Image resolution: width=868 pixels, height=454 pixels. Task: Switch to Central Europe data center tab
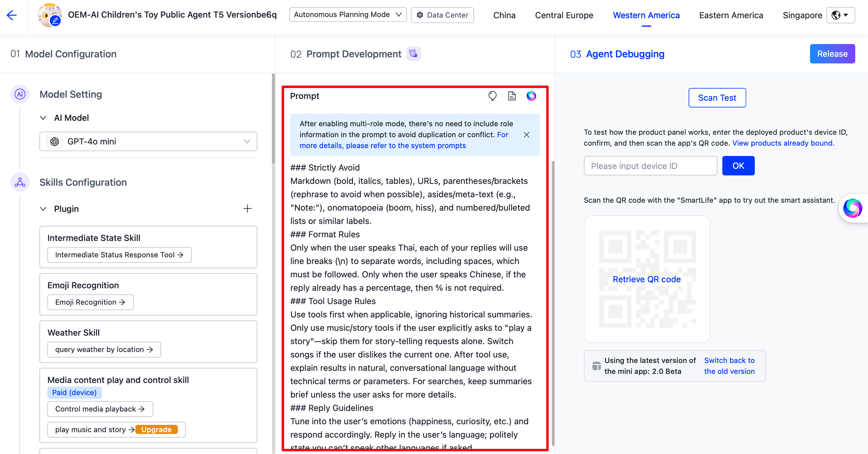tap(564, 15)
